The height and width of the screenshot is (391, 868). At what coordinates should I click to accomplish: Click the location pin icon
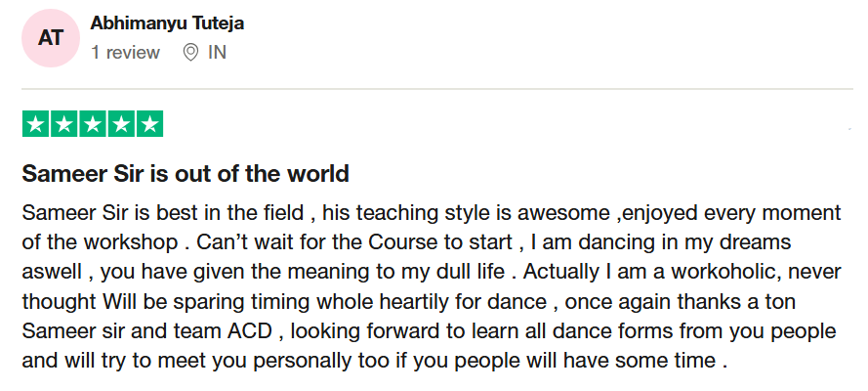click(190, 53)
